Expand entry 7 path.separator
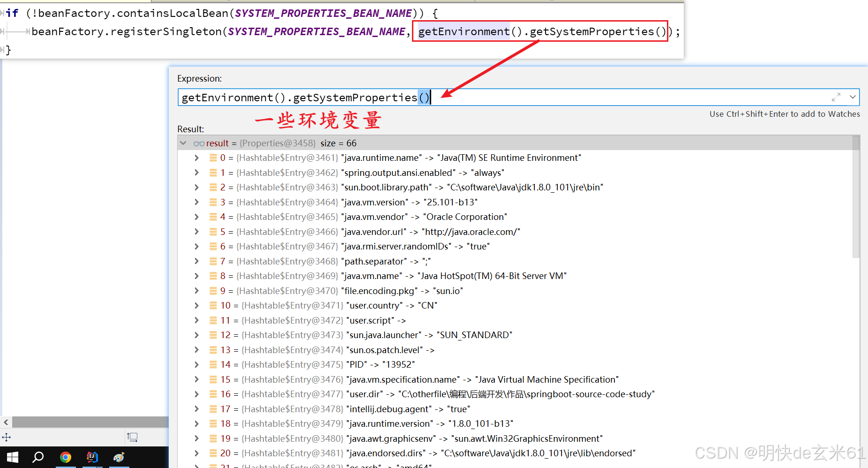This screenshot has height=468, width=868. point(197,261)
